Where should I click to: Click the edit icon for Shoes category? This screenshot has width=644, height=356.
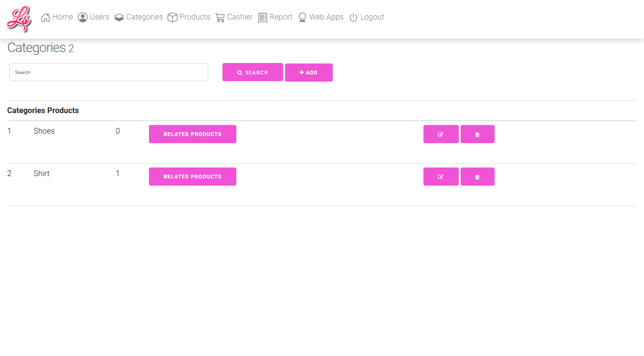pos(441,134)
